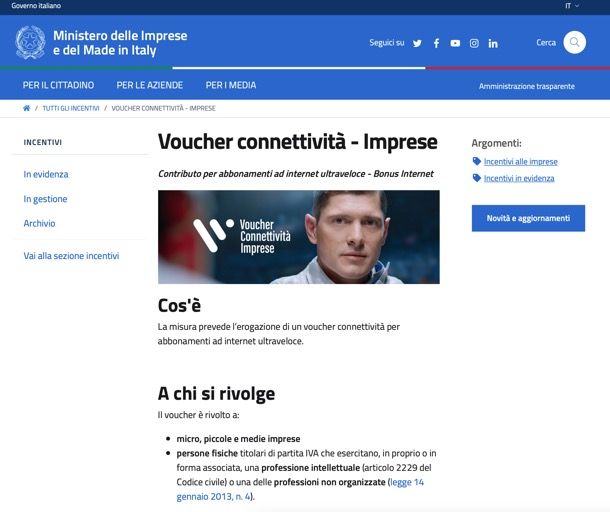Image resolution: width=610 pixels, height=512 pixels.
Task: Click Ministero delle Imprese site title
Action: (120, 43)
